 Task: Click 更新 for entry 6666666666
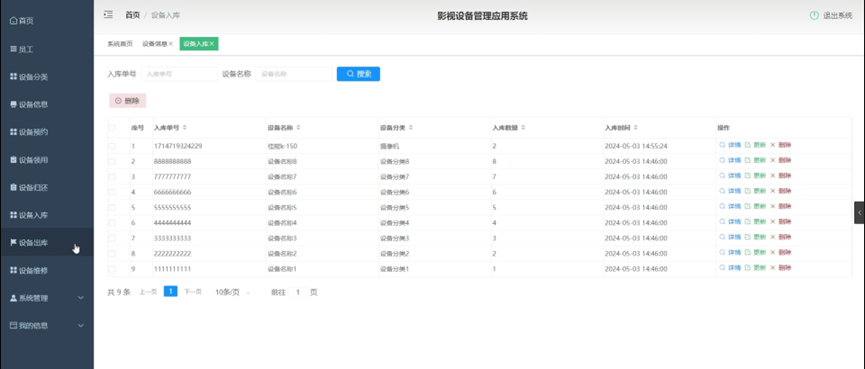(x=755, y=191)
